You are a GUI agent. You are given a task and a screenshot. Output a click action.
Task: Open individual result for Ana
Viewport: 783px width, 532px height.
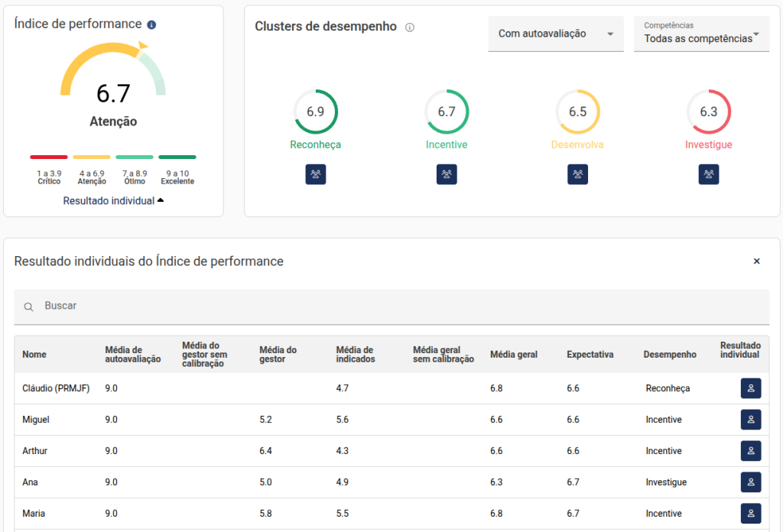pos(751,482)
